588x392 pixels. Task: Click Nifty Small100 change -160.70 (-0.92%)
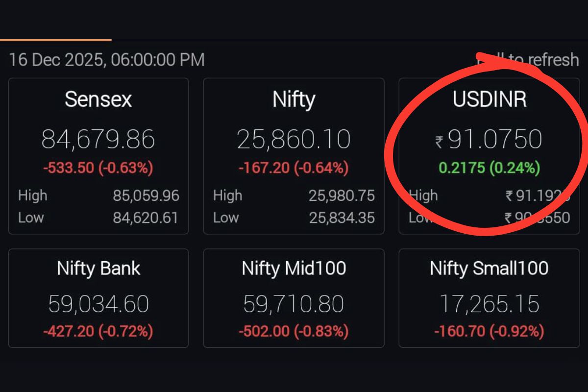point(489,332)
